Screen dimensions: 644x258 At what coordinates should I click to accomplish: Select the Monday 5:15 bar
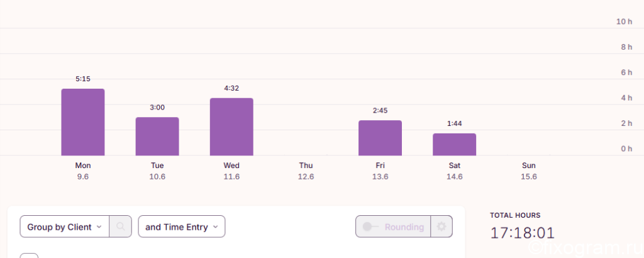click(x=83, y=122)
